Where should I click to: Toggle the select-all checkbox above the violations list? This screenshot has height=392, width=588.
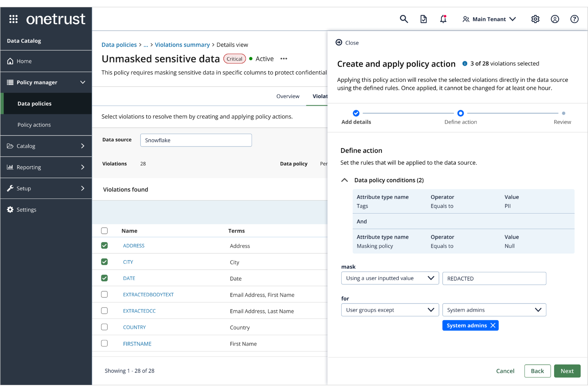(104, 230)
